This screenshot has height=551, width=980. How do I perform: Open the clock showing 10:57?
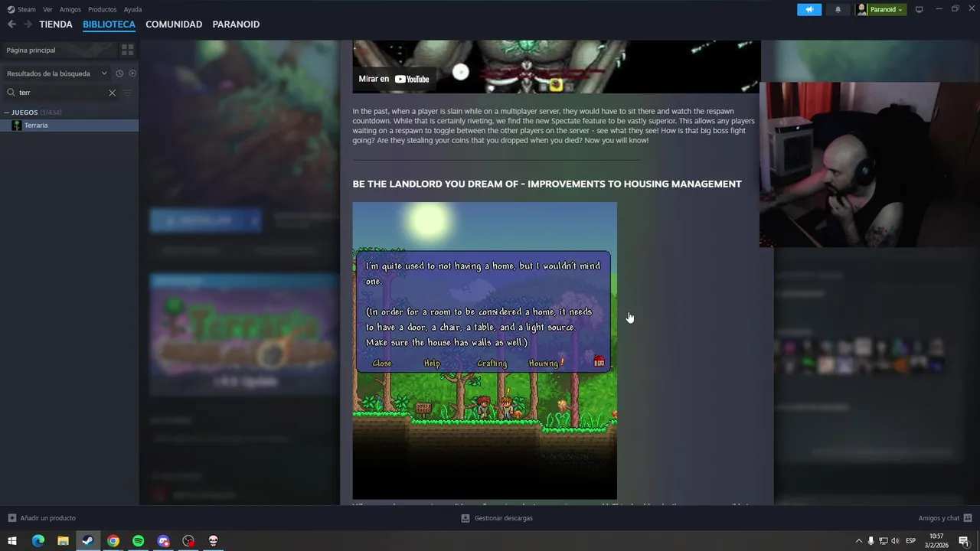pos(936,540)
